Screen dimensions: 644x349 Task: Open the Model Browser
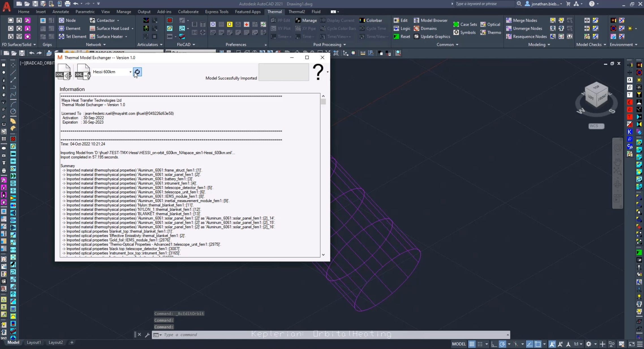430,20
